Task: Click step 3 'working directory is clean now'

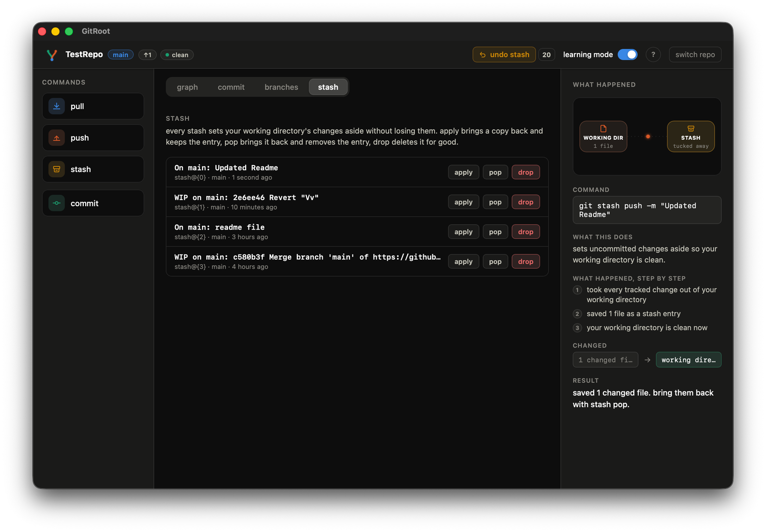Action: coord(647,328)
